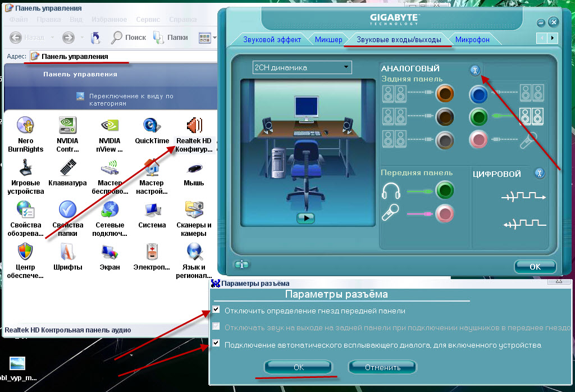
Task: Open Клавиатура settings icon
Action: (x=67, y=173)
